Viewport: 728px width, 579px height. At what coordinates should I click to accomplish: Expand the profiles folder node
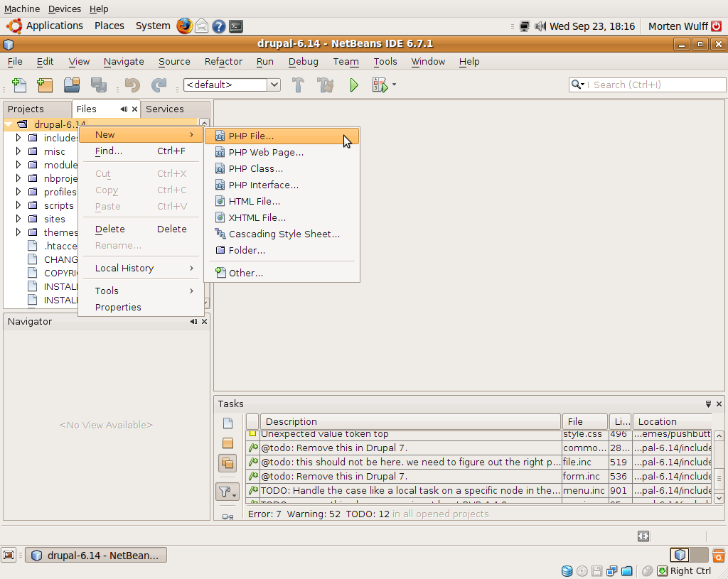click(18, 192)
